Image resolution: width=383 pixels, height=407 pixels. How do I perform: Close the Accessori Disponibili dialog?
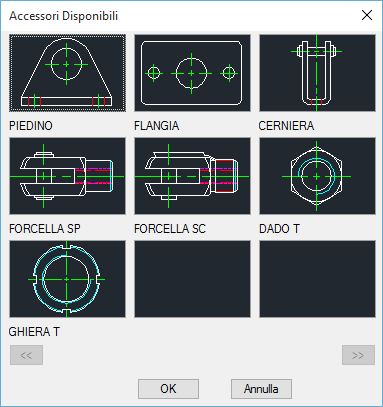(367, 15)
